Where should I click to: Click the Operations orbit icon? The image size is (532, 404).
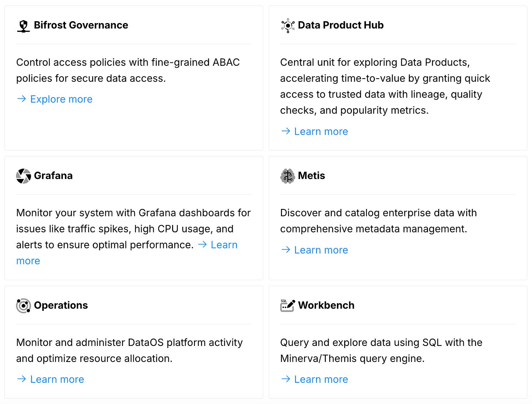pos(23,306)
